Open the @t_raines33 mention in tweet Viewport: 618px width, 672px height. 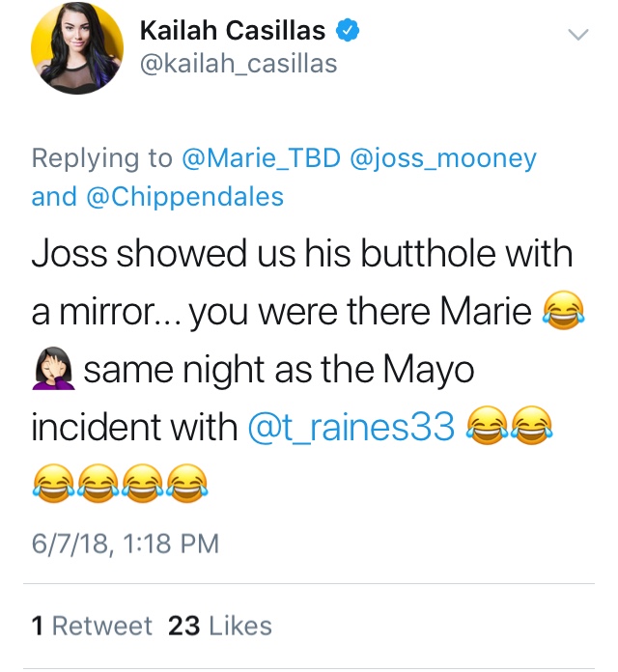click(x=351, y=427)
